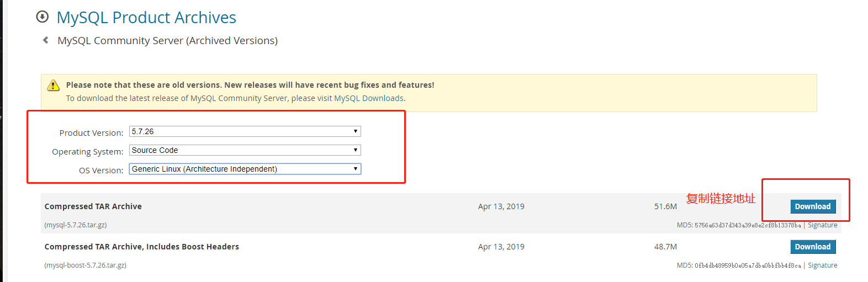Go back via MySQL Community Server (Archived Versions)
The height and width of the screenshot is (282, 868).
167,41
